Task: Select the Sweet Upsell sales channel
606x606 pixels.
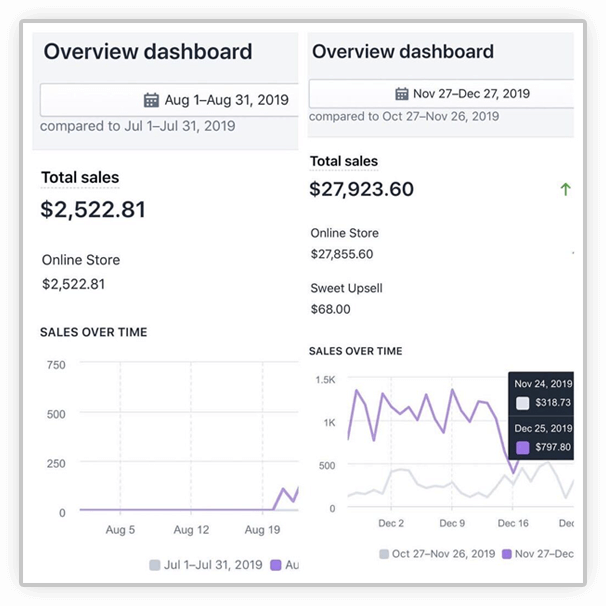Action: pyautogui.click(x=346, y=288)
